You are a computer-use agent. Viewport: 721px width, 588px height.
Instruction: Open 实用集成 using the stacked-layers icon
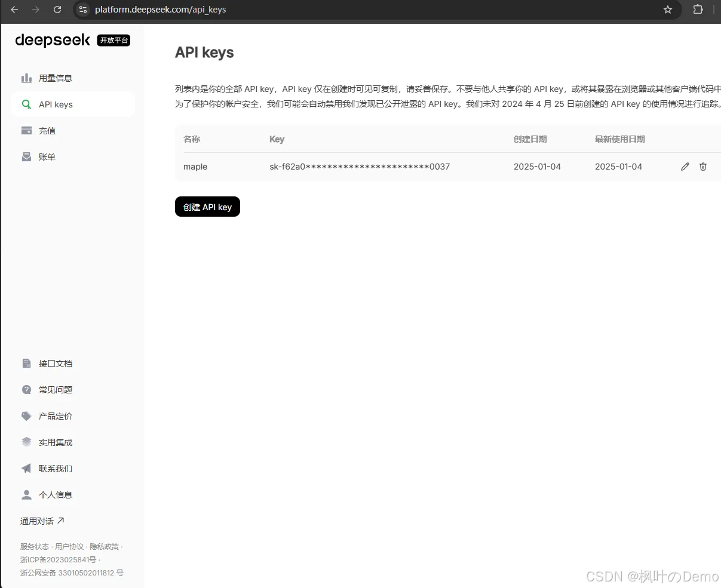[26, 442]
